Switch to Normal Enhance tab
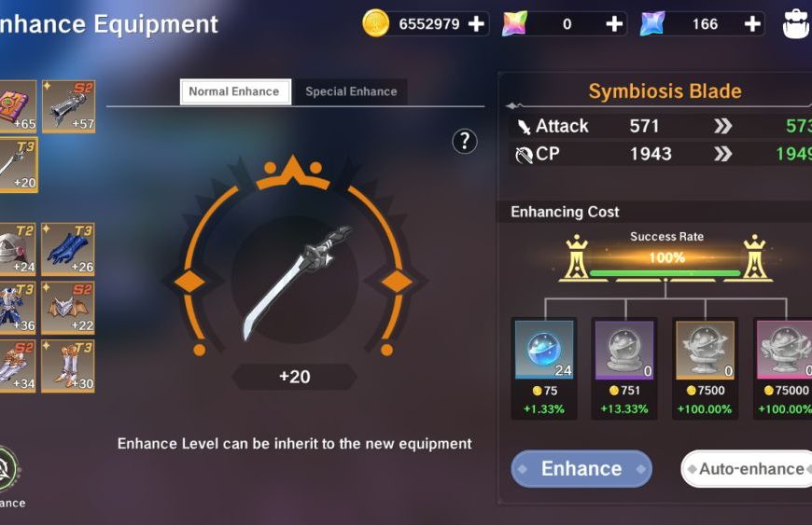 point(235,91)
